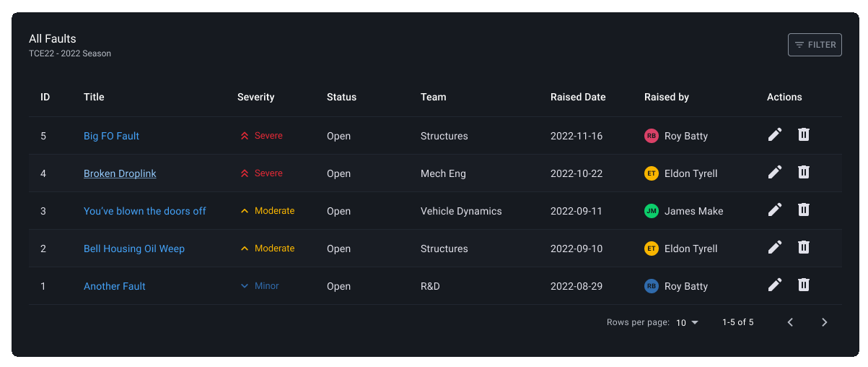Sort by the Severity column header
The height and width of the screenshot is (367, 868).
255,97
